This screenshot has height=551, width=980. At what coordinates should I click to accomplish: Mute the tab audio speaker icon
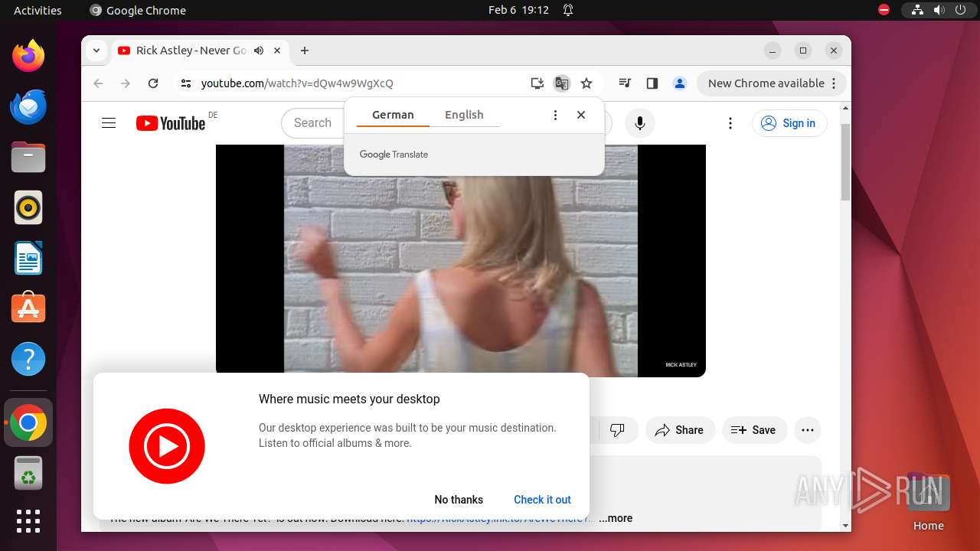coord(259,51)
